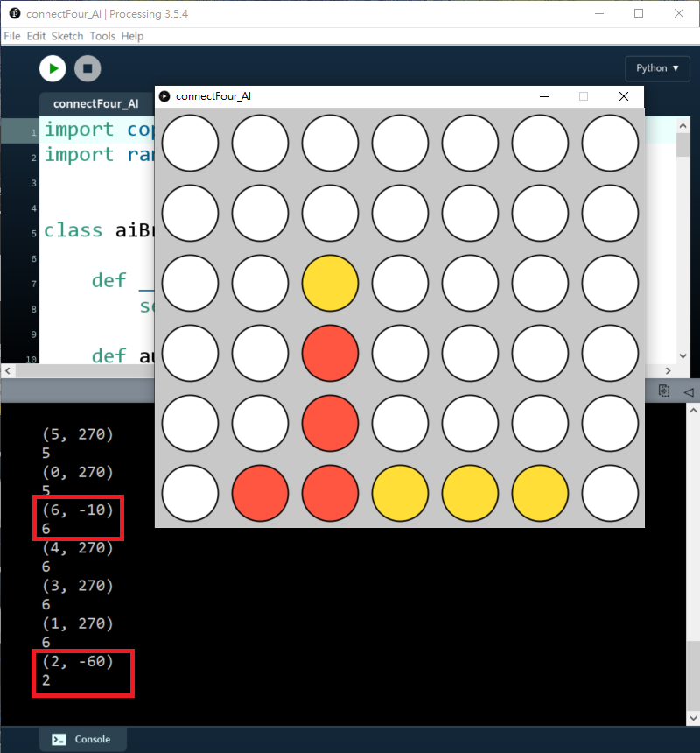Open the File menu

pos(12,36)
